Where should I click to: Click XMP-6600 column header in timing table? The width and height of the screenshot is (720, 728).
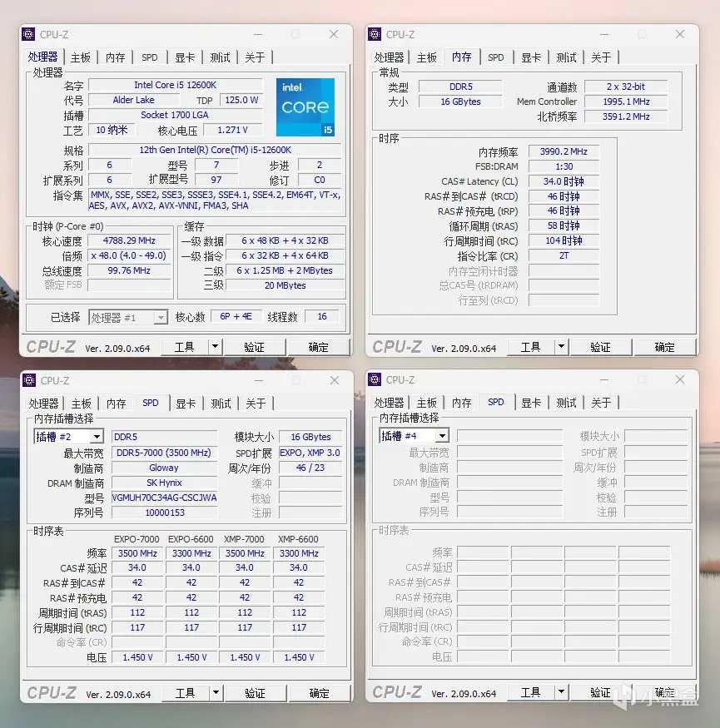[x=298, y=539]
